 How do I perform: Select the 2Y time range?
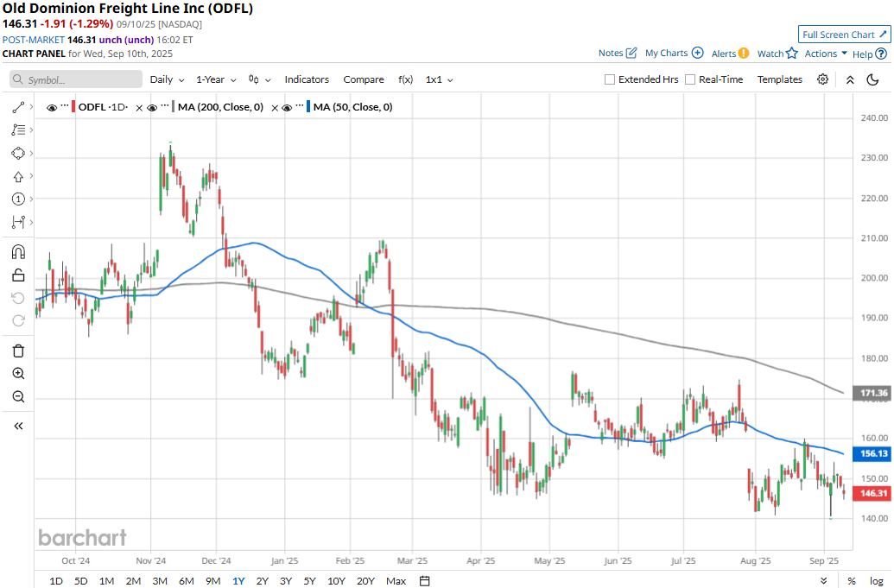(262, 580)
